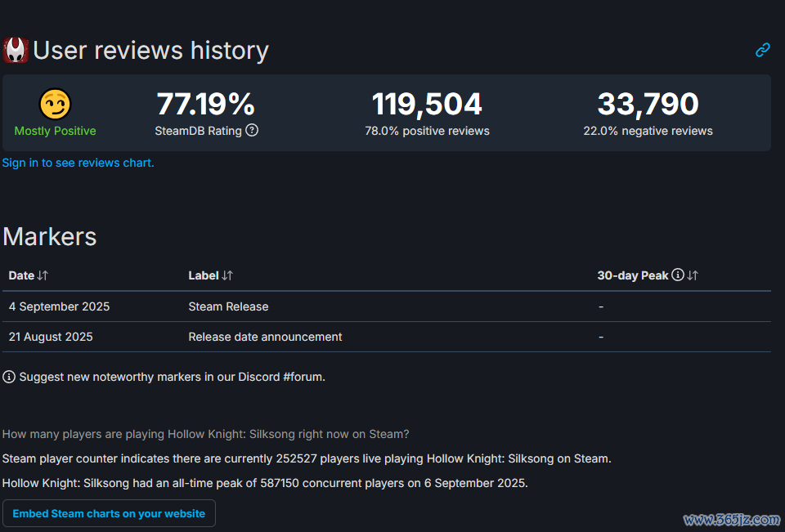Select the '4 September 2025' date cell
This screenshot has width=785, height=532.
coord(59,306)
